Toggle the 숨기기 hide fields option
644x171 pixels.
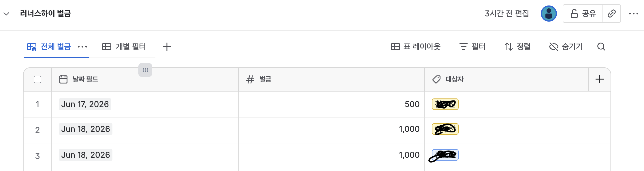[566, 47]
